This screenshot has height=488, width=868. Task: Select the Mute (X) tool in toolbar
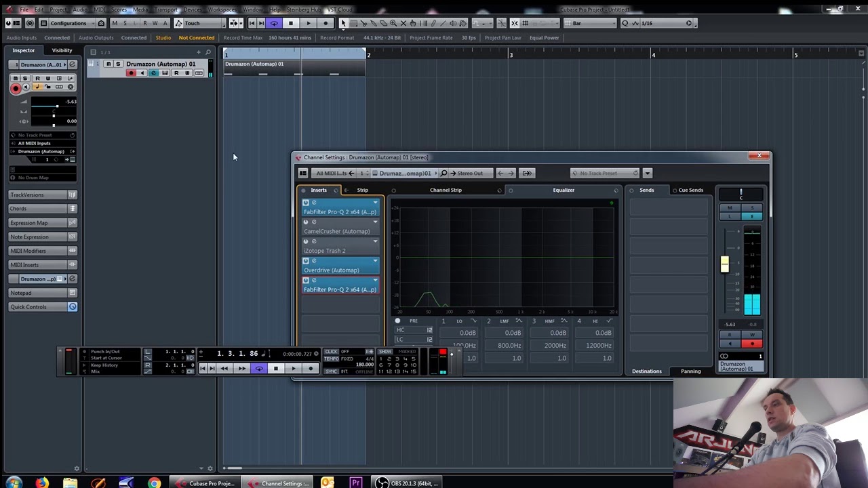point(403,23)
